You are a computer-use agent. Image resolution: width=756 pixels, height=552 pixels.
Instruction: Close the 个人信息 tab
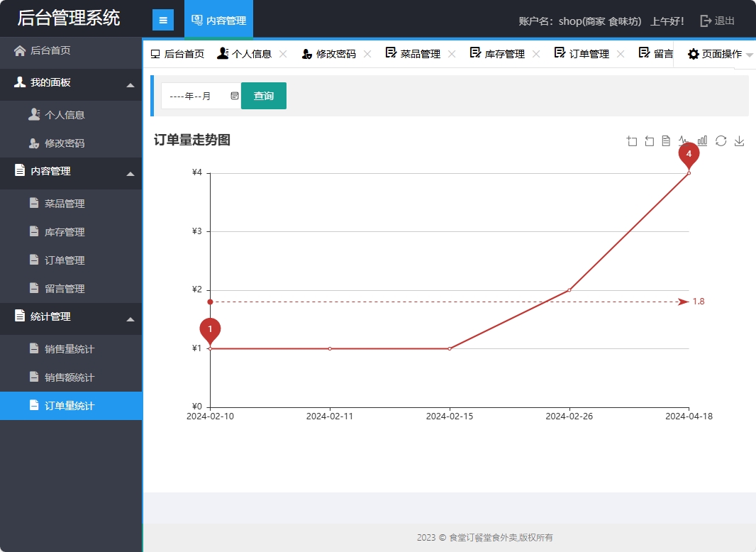pos(283,54)
